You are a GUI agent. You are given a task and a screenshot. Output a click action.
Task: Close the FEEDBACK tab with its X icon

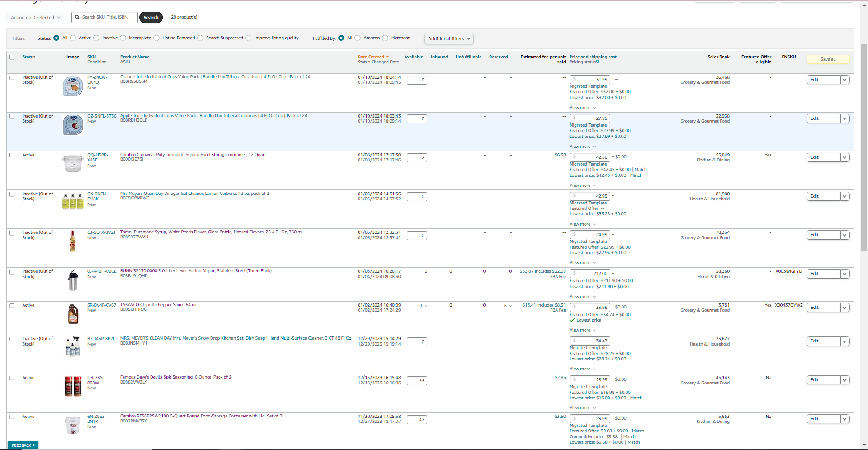[x=34, y=445]
